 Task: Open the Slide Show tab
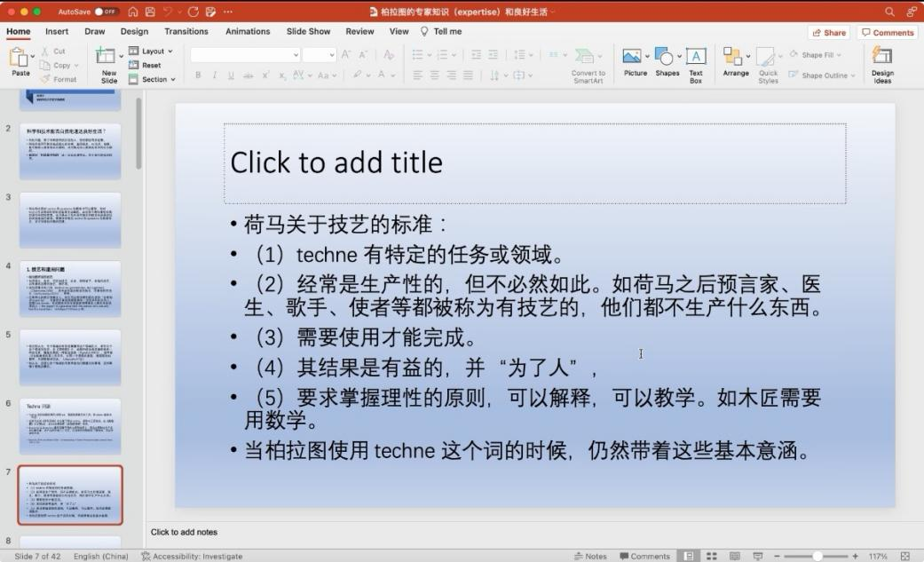[x=308, y=32]
